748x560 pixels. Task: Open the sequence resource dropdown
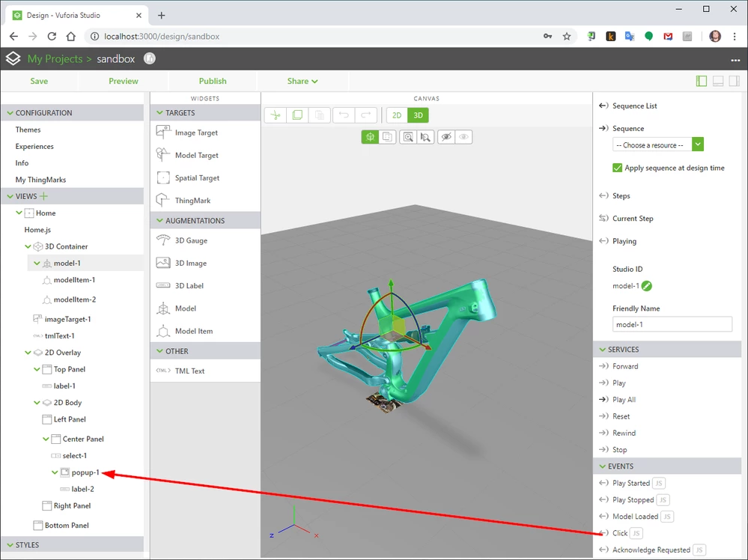pyautogui.click(x=697, y=144)
